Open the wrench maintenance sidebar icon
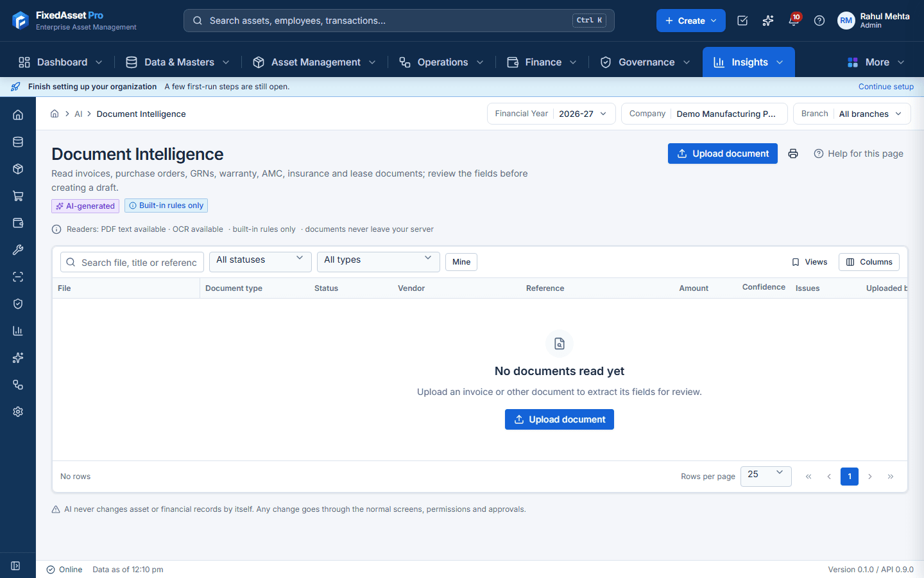 [x=18, y=250]
